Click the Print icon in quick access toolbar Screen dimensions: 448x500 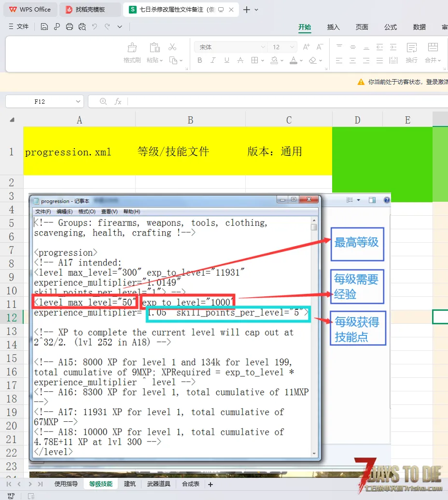point(70,27)
